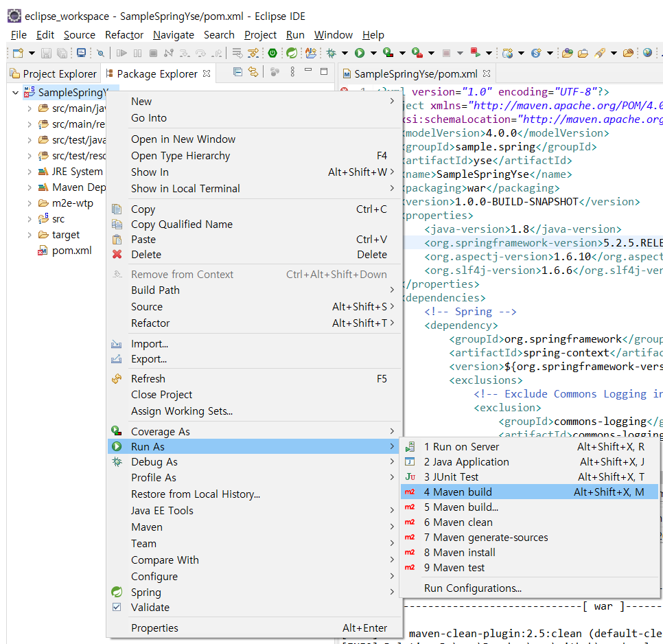Click the Suspend debug icon
Image resolution: width=663 pixels, height=644 pixels.
point(137,54)
